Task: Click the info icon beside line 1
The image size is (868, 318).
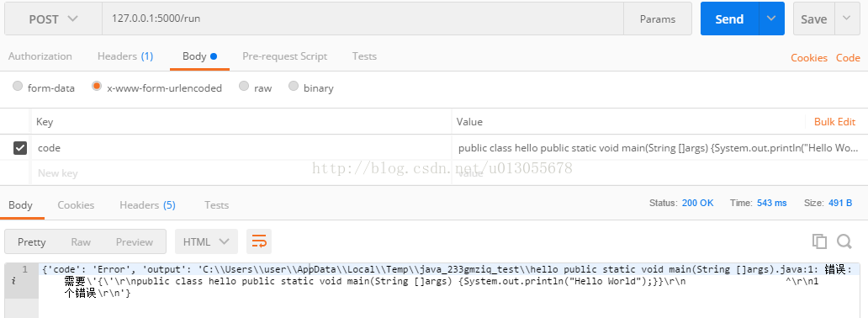Action: [13, 281]
